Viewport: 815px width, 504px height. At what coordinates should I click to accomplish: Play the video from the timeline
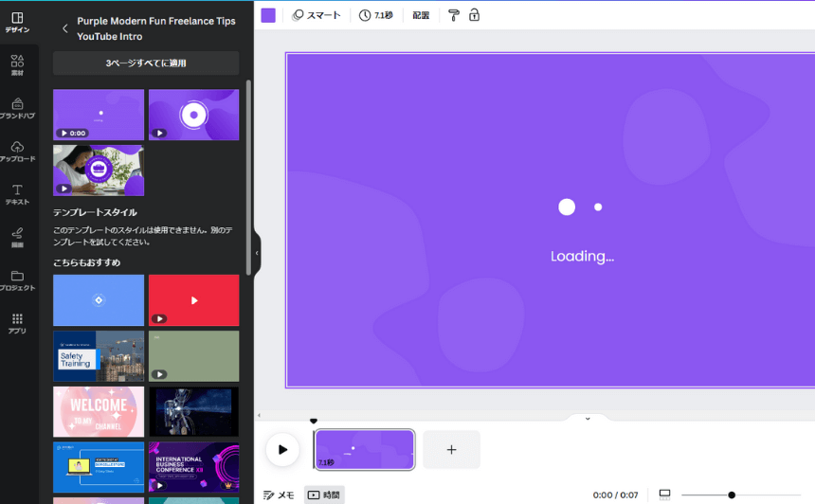point(282,449)
